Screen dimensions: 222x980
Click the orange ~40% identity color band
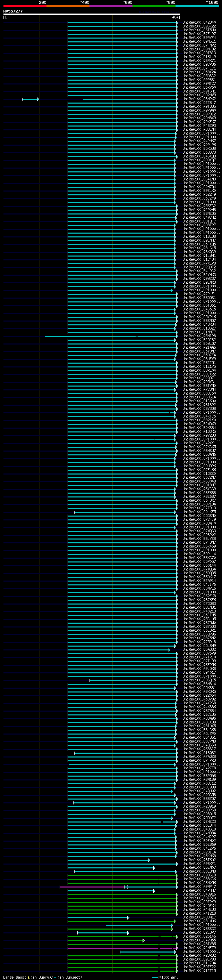click(x=68, y=6)
